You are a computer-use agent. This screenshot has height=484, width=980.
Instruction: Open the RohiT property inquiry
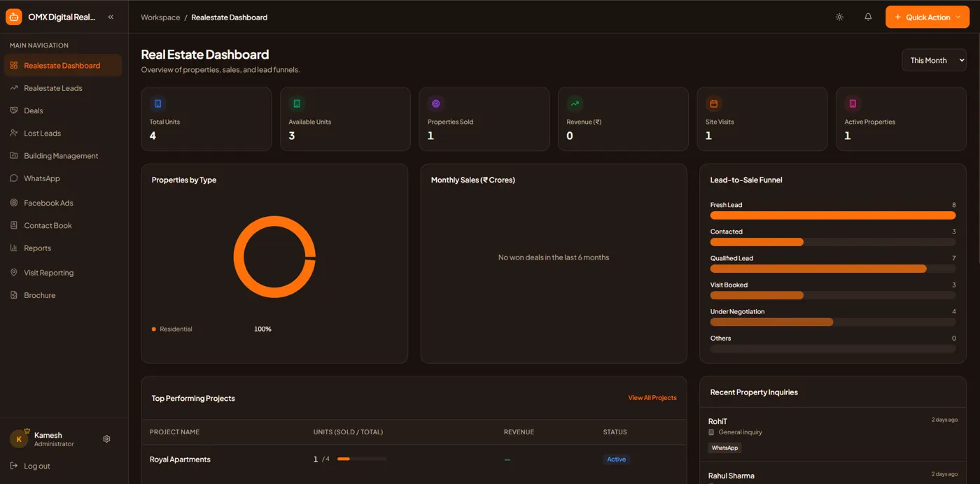click(833, 434)
